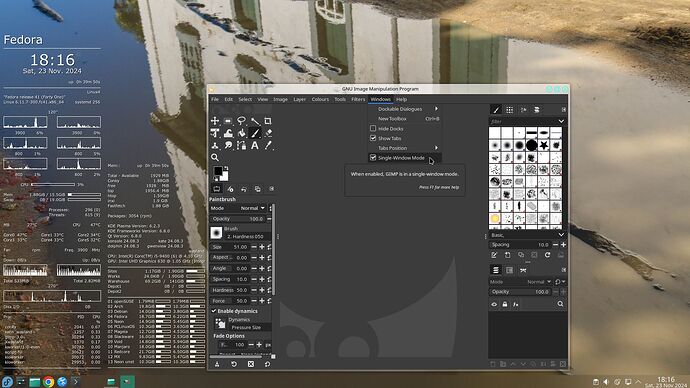This screenshot has width=690, height=388.
Task: Click reset tool options icon
Action: point(267,364)
